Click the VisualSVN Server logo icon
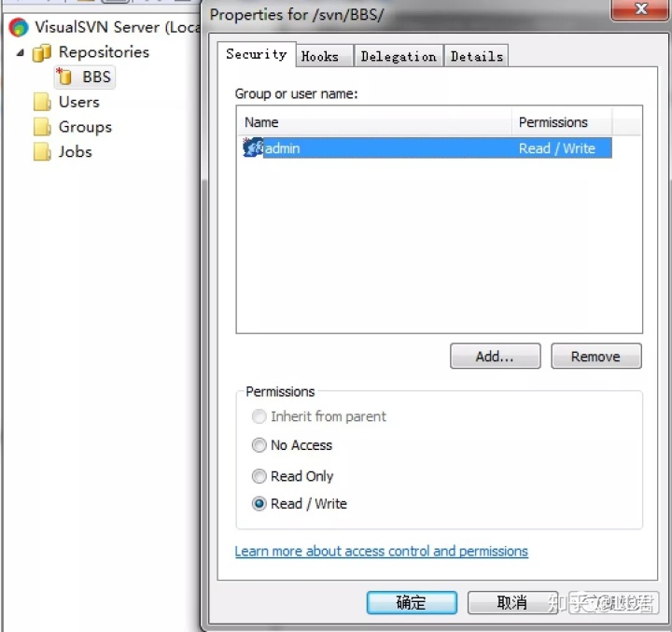672x632 pixels. tap(19, 27)
